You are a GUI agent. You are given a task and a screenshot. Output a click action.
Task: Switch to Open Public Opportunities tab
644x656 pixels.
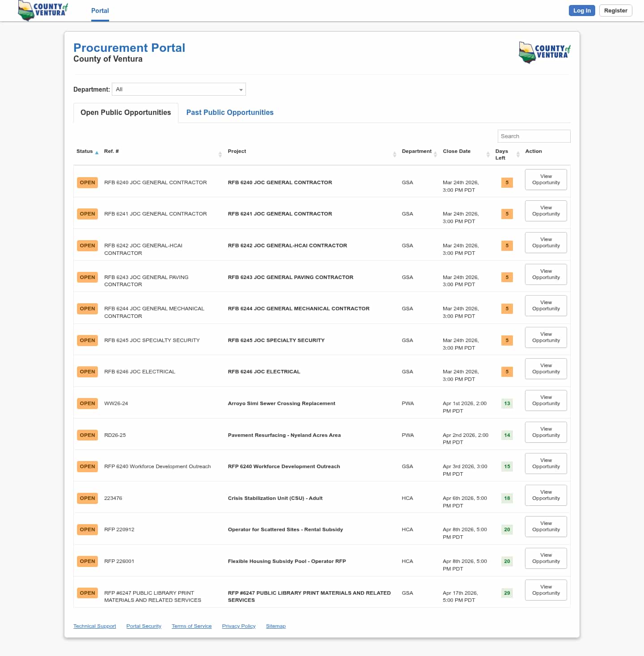(x=126, y=113)
